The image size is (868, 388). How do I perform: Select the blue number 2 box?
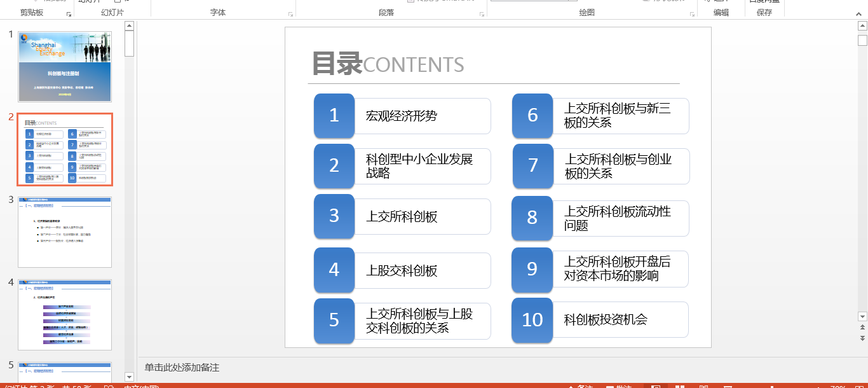coord(334,166)
